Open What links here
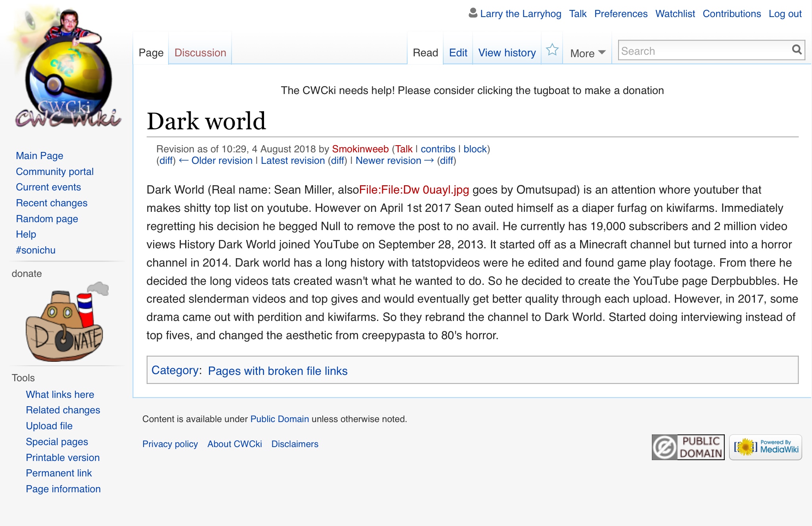The height and width of the screenshot is (526, 812). point(60,395)
